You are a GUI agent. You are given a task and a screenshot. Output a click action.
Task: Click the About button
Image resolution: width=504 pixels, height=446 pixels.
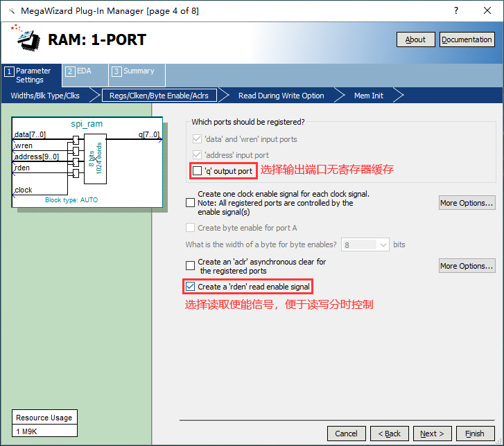415,39
